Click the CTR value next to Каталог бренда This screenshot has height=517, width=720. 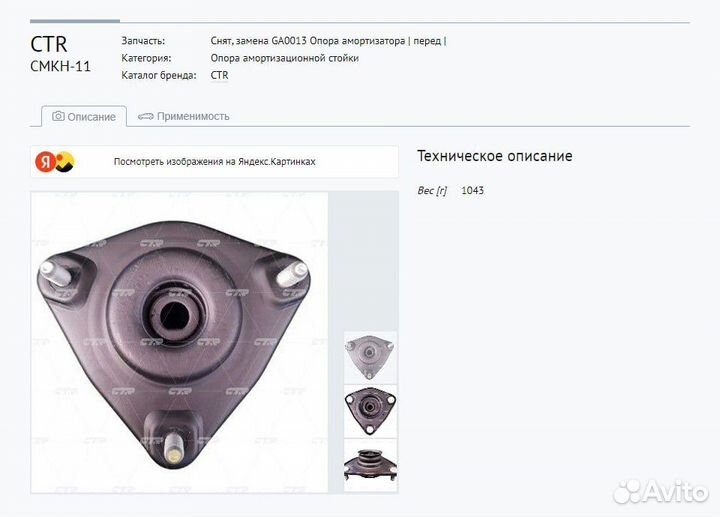click(220, 75)
